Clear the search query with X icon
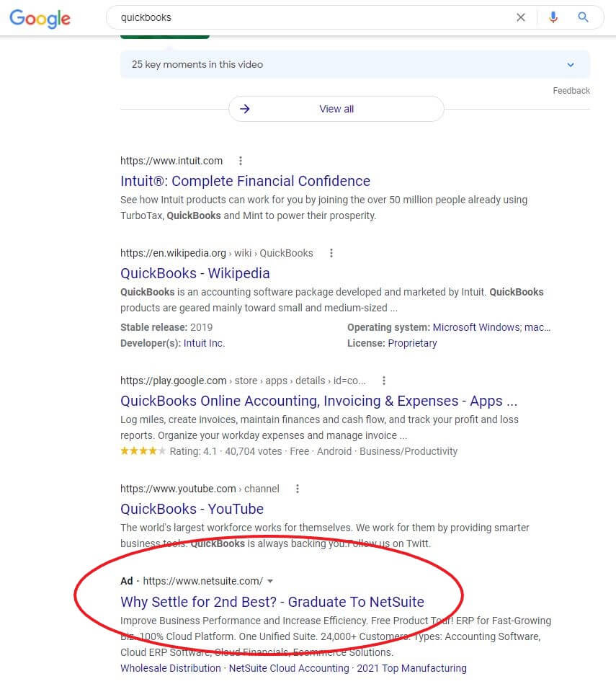Image resolution: width=616 pixels, height=684 pixels. tap(520, 17)
